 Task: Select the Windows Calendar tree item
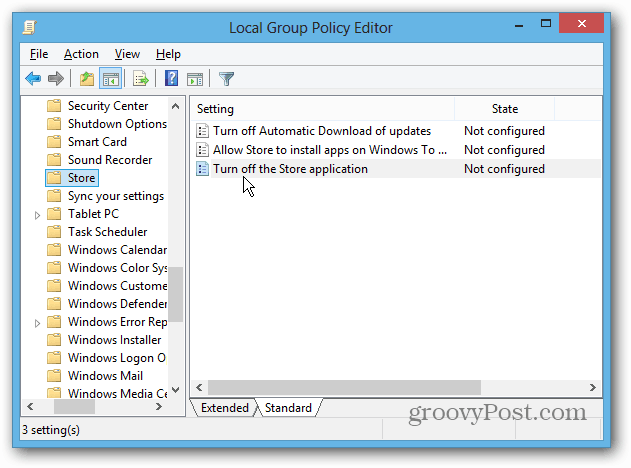[117, 250]
